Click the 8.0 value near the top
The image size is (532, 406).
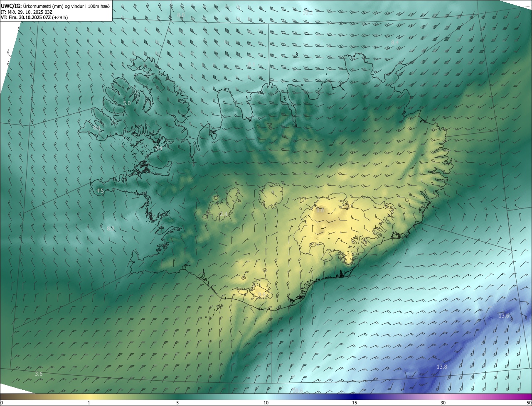181,15
